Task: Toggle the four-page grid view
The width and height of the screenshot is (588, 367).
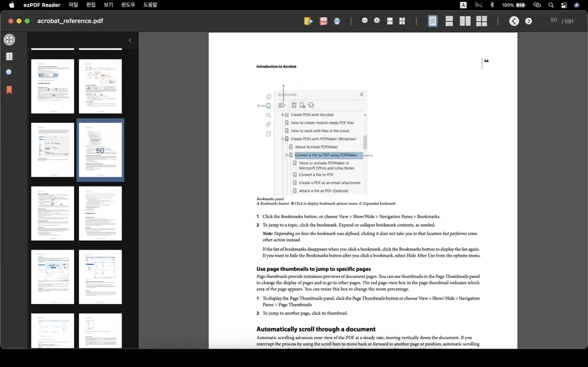Action: 481,21
